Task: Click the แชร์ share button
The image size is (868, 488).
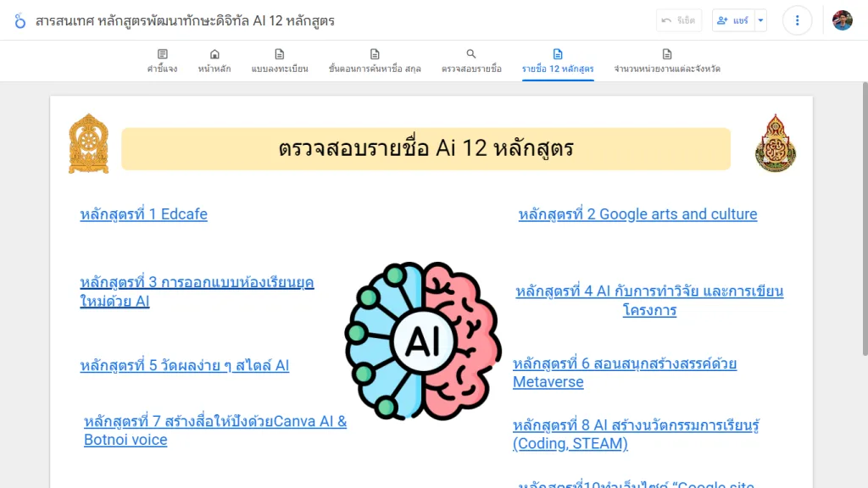Action: click(x=733, y=20)
